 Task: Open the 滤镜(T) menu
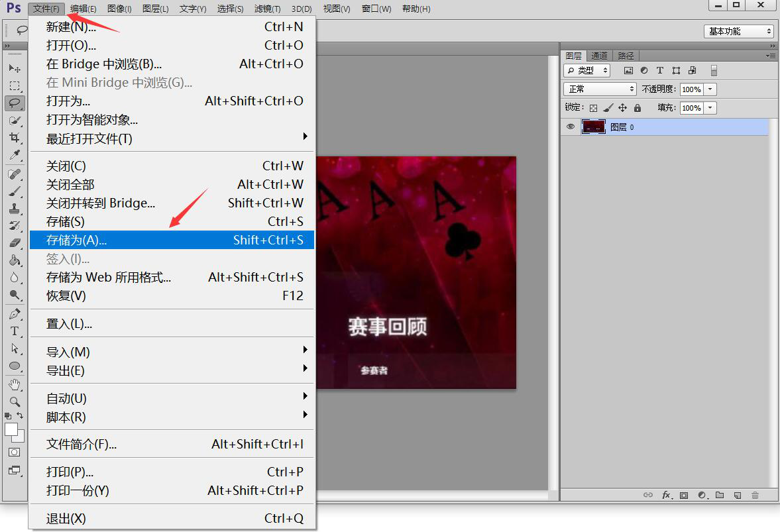267,9
